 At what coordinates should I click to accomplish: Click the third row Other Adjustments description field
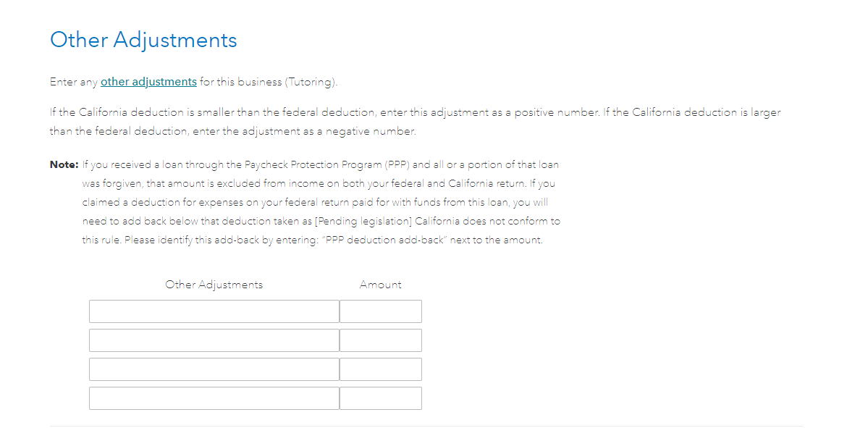pos(214,369)
